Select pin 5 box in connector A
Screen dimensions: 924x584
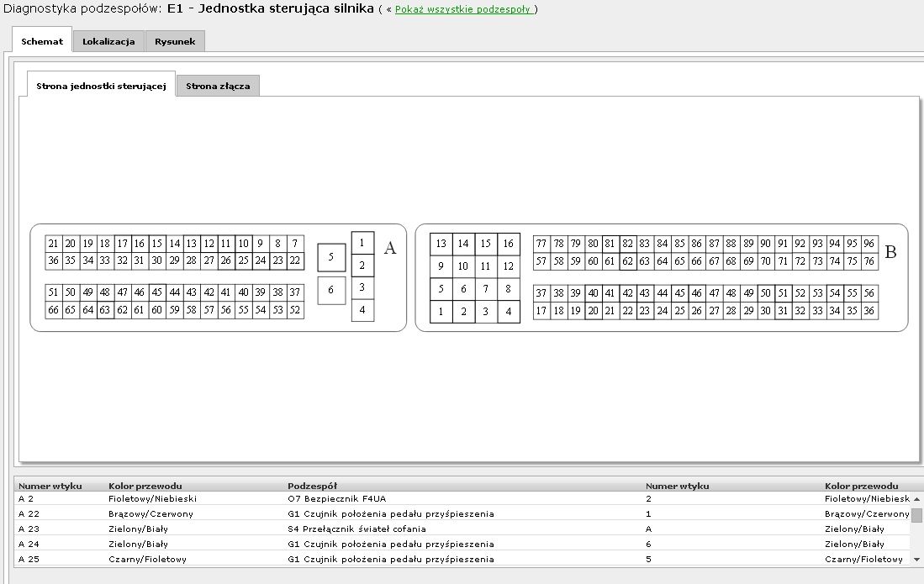[x=331, y=258]
